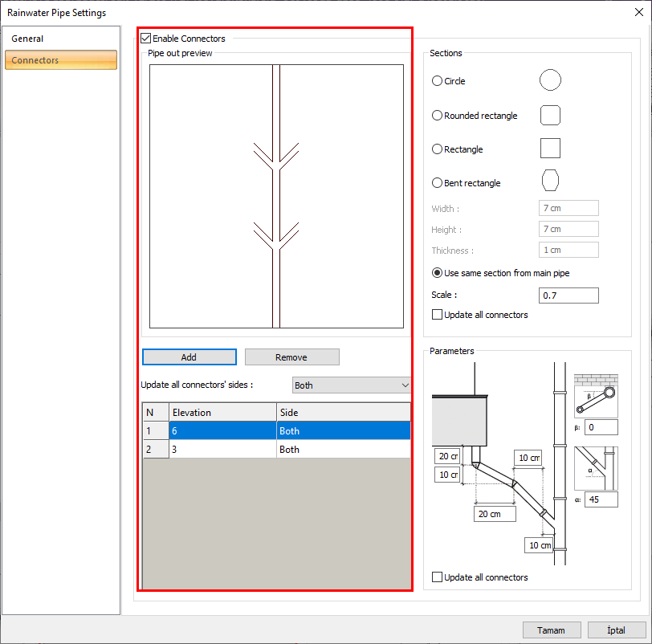Confirm settings with the Tamam button
The image size is (652, 644).
point(551,630)
